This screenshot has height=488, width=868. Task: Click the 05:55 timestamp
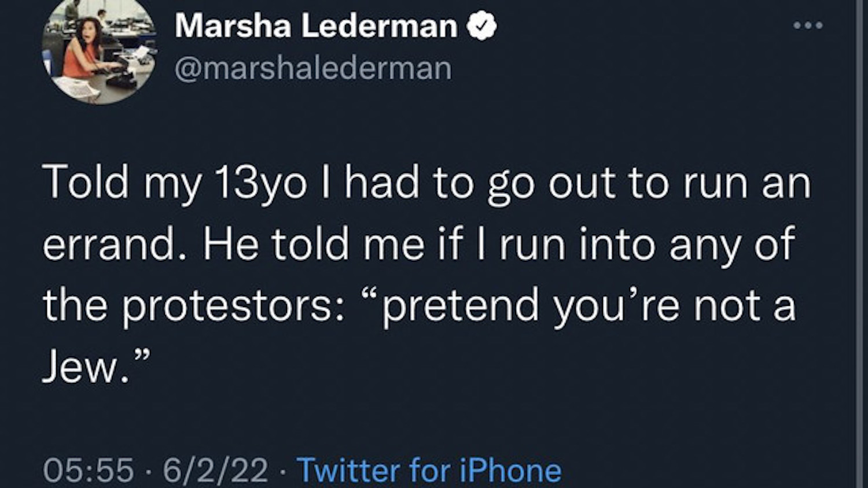(89, 469)
